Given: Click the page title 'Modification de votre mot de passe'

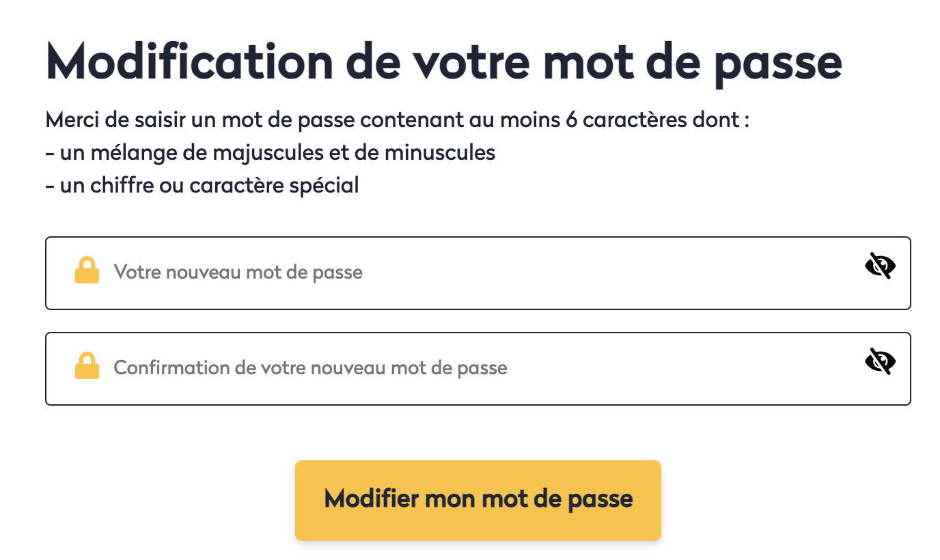Looking at the screenshot, I should (x=443, y=61).
